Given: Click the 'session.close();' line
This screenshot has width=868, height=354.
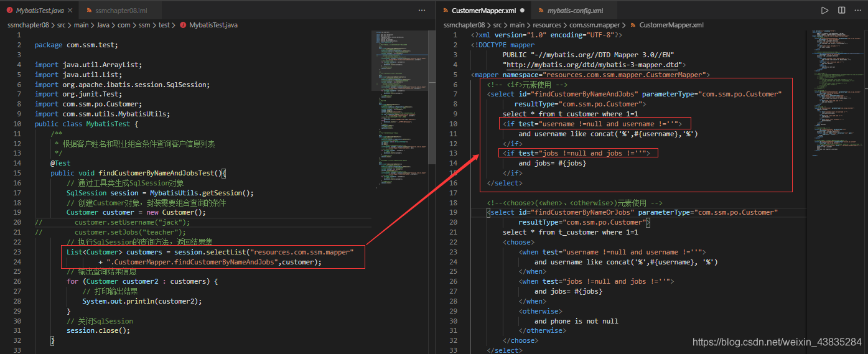Looking at the screenshot, I should [x=98, y=330].
